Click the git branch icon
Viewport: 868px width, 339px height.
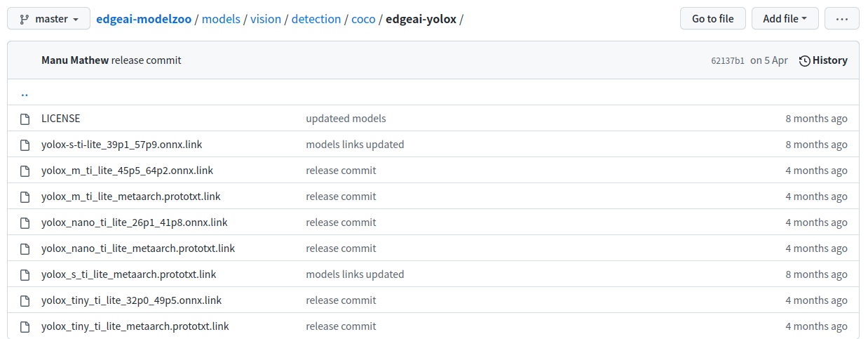24,19
